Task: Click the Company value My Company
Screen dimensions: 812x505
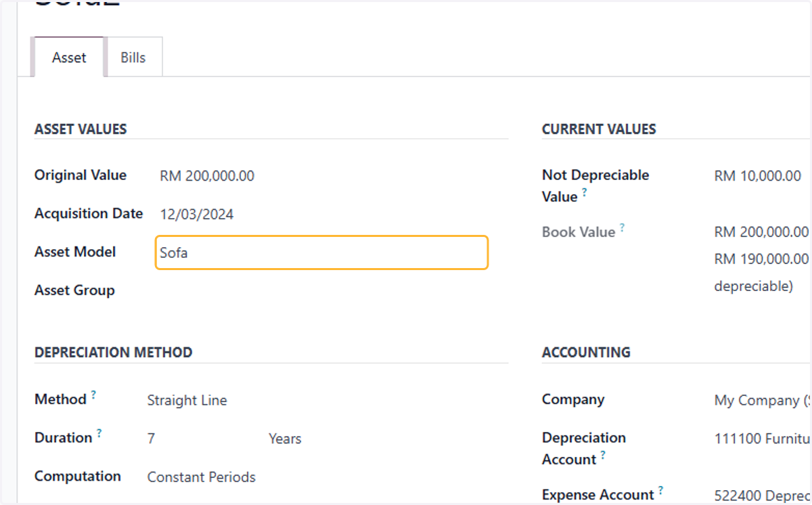Action: click(763, 400)
